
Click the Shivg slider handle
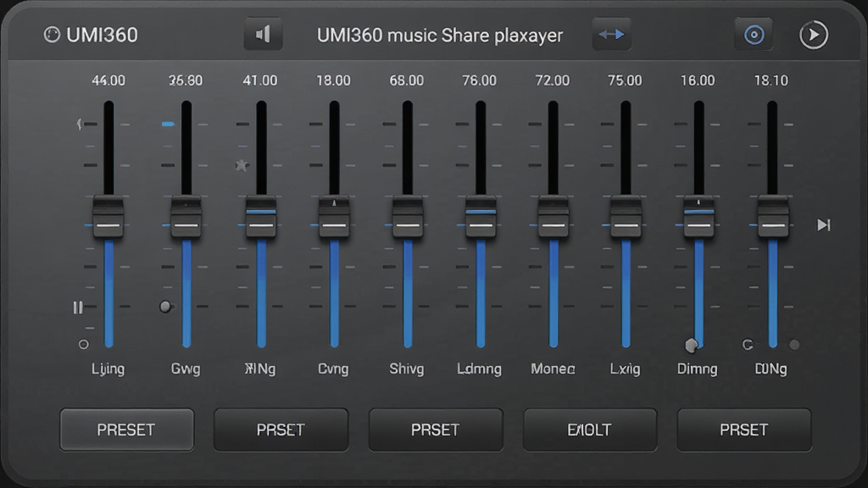408,217
